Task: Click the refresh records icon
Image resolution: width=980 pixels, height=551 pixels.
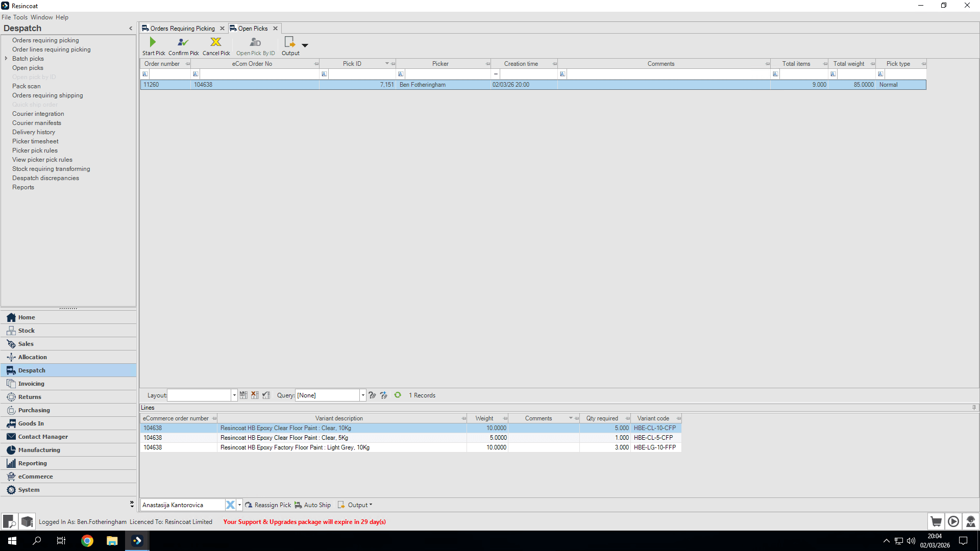Action: pos(398,395)
